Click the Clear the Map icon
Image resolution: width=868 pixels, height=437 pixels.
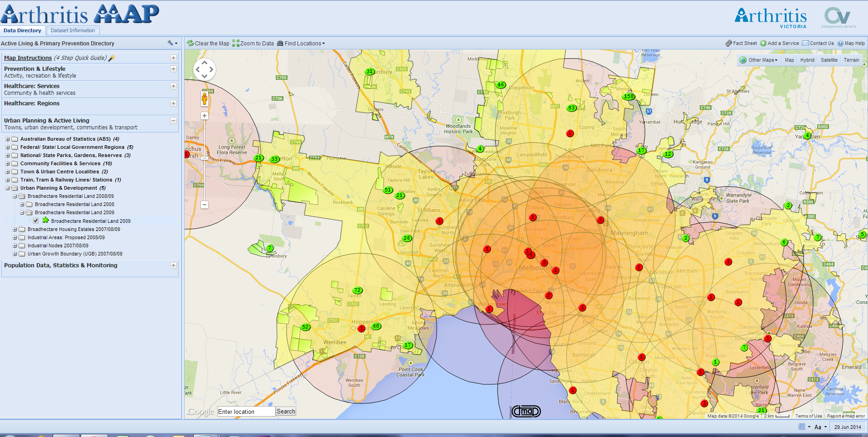coord(190,43)
